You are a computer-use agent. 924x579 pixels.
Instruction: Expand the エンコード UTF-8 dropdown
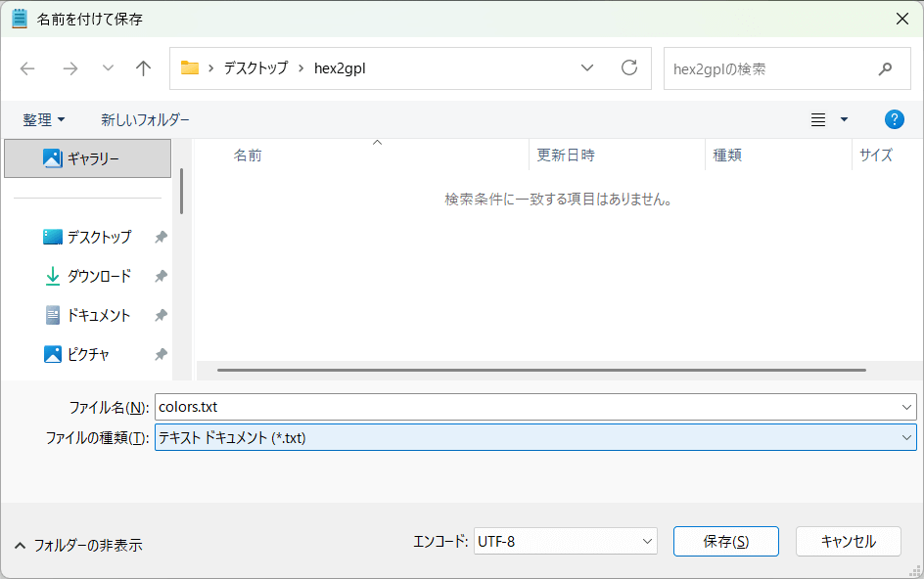click(x=647, y=541)
